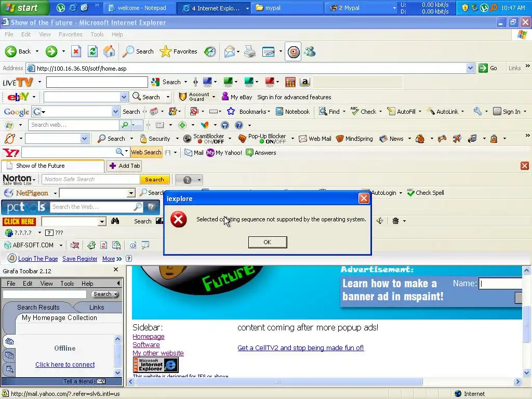Click Google toolbar Notebook button
Viewport: 532px width, 399px height.
point(293,112)
